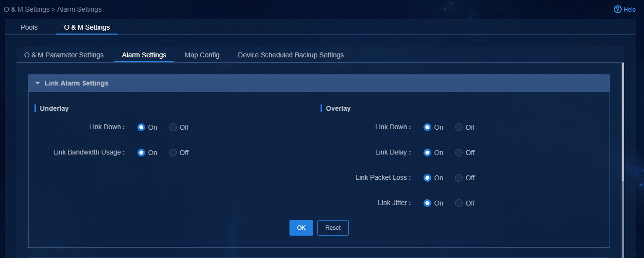
Task: Enable Link Bandwidth Usage alarm On
Action: click(x=141, y=153)
